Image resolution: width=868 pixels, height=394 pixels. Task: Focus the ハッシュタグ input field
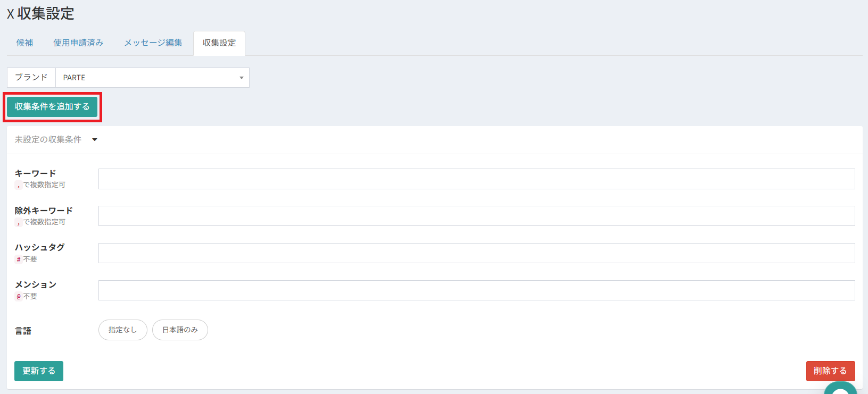(x=476, y=253)
